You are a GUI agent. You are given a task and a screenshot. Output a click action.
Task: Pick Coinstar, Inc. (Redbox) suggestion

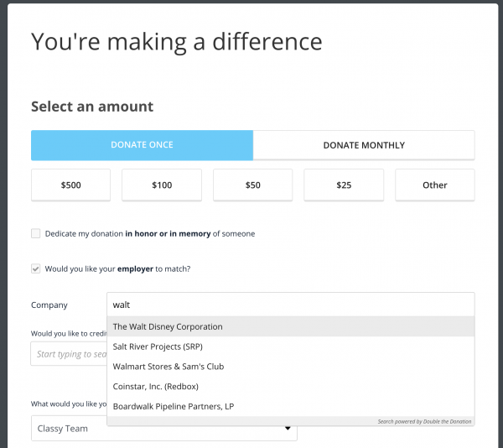pos(291,387)
